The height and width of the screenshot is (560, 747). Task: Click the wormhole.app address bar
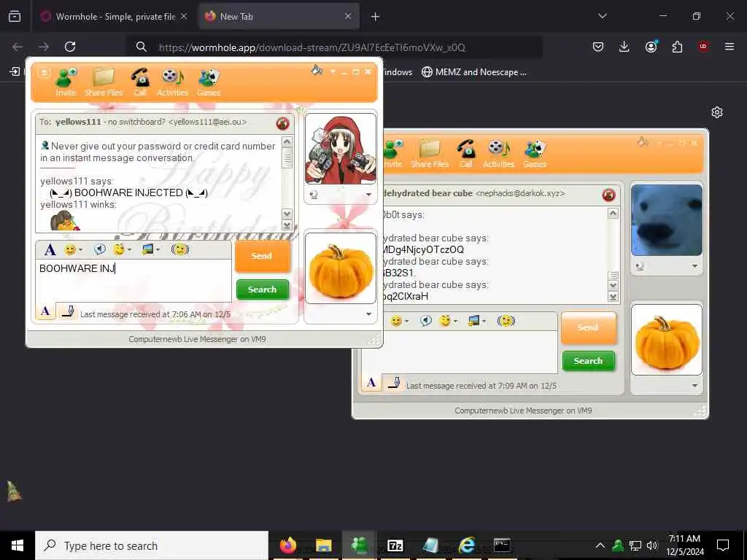click(x=333, y=47)
